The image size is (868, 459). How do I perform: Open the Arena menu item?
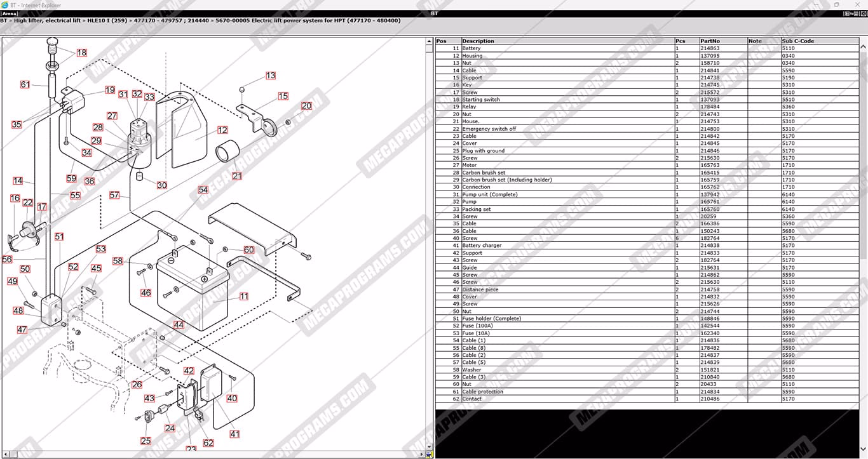point(9,13)
